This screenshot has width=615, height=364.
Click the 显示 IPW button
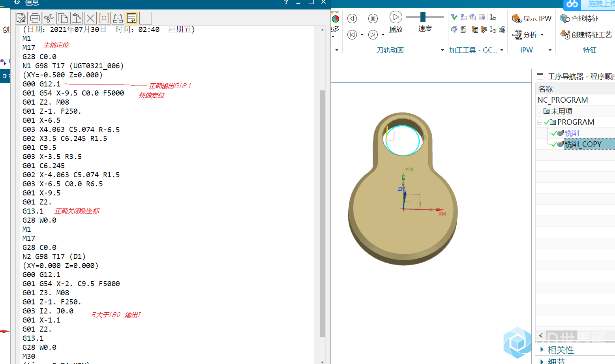point(532,19)
